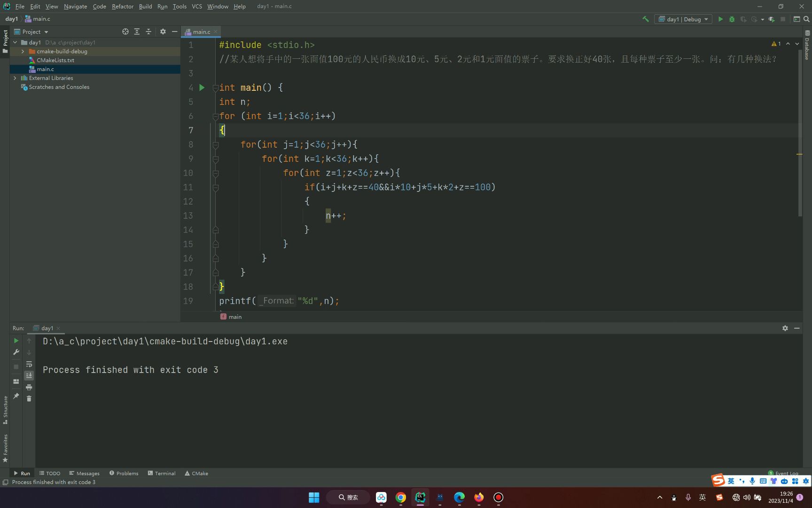The height and width of the screenshot is (508, 812).
Task: Toggle scroll to end in Run console
Action: 29,375
